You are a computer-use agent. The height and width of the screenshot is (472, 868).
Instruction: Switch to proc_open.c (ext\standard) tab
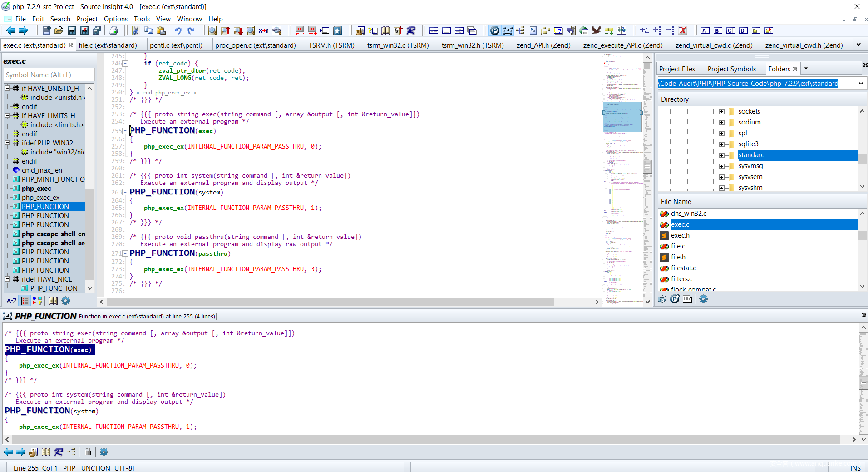(x=255, y=45)
